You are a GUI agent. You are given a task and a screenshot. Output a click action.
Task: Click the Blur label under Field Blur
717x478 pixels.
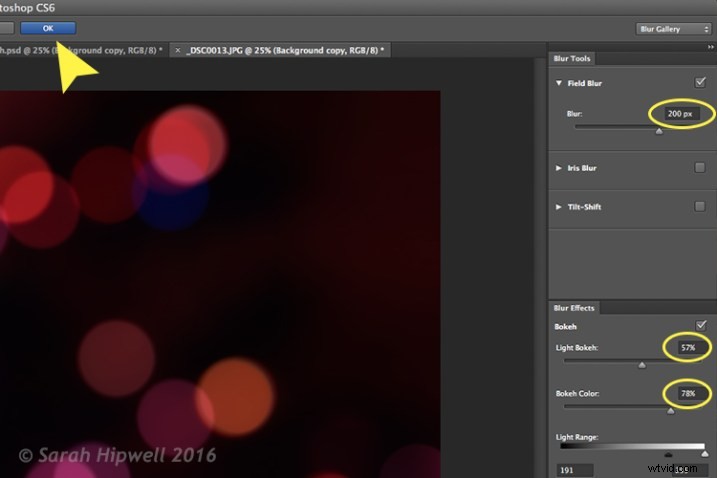pos(574,113)
